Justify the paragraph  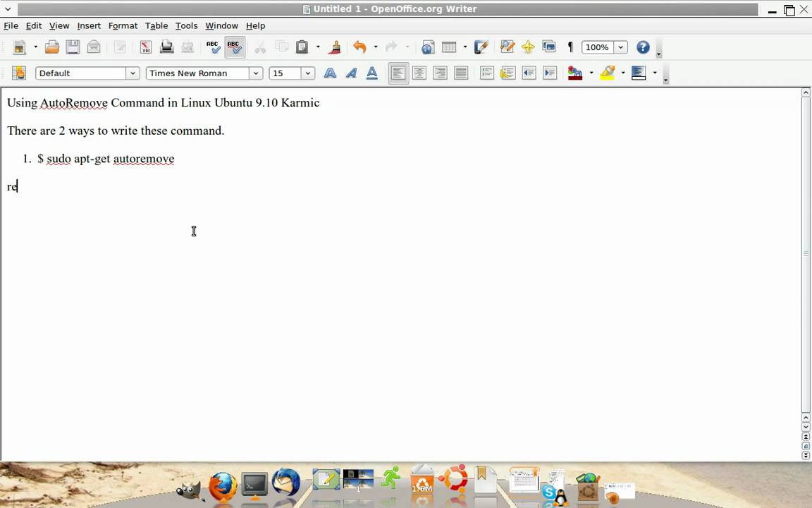pos(461,73)
